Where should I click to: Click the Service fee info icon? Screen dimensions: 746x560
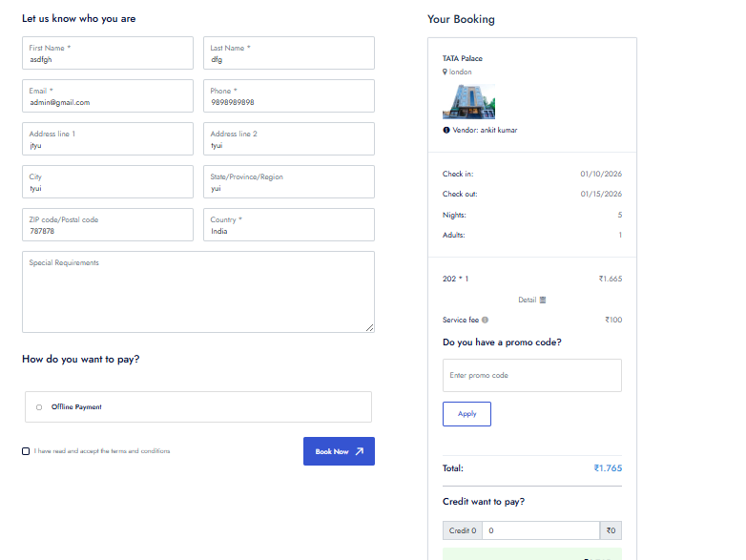coord(486,321)
